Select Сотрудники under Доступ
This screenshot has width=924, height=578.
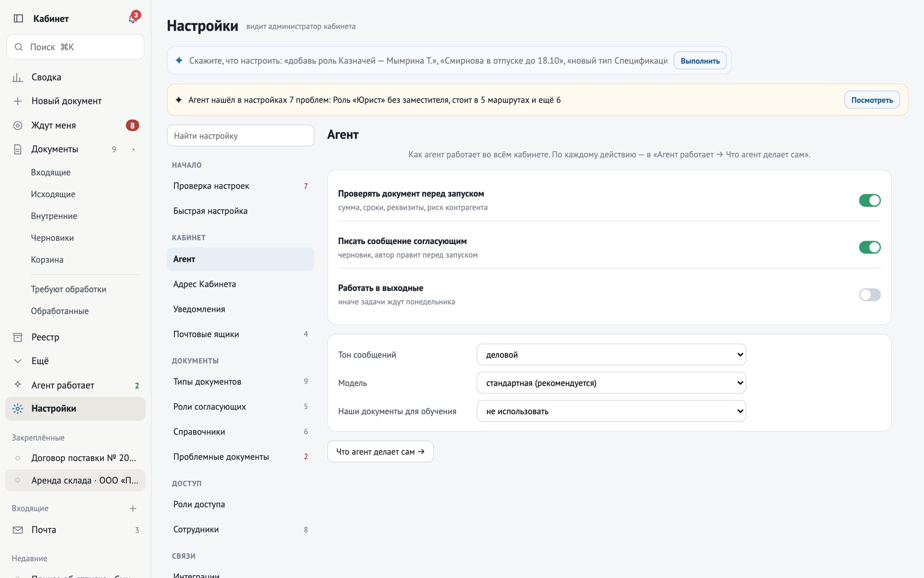point(240,529)
